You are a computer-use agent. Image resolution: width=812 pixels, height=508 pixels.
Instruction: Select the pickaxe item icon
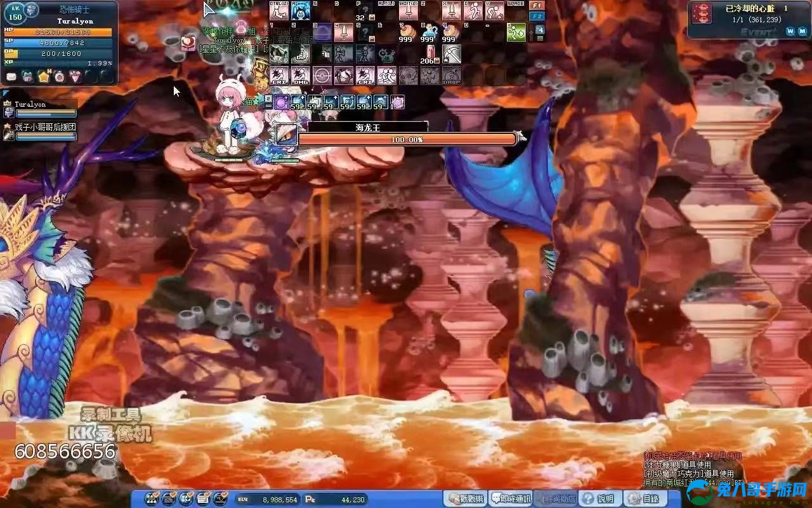click(x=452, y=54)
